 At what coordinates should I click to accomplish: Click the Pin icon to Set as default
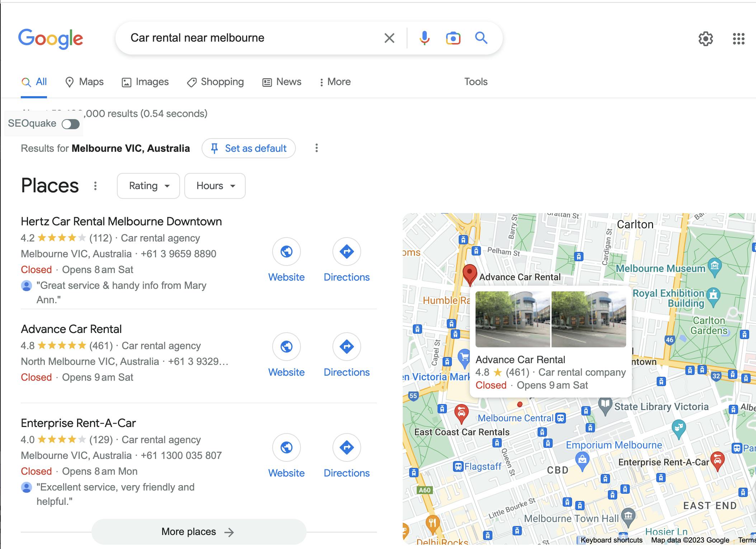point(216,148)
